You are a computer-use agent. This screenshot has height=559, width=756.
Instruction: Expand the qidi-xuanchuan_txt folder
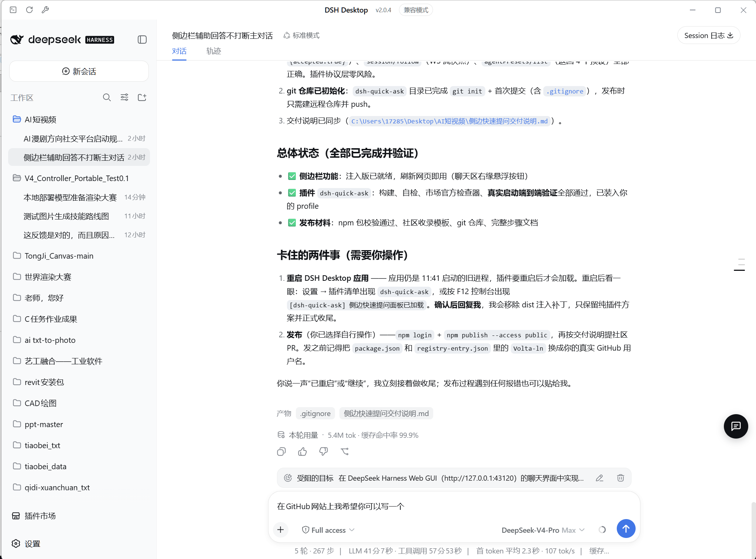coord(79,487)
